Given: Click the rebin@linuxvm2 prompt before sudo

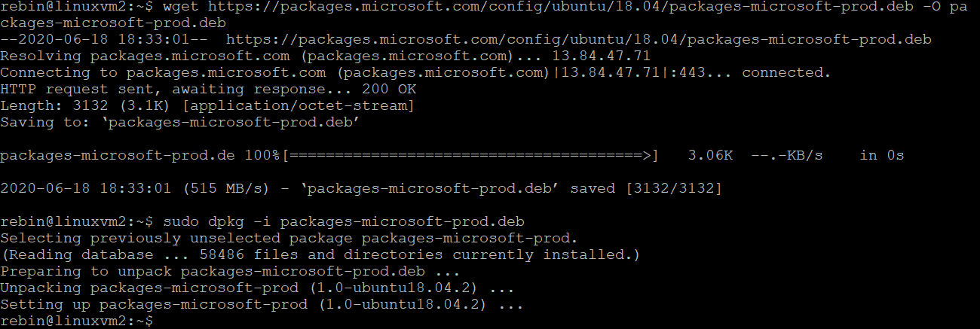Looking at the screenshot, I should point(77,222).
